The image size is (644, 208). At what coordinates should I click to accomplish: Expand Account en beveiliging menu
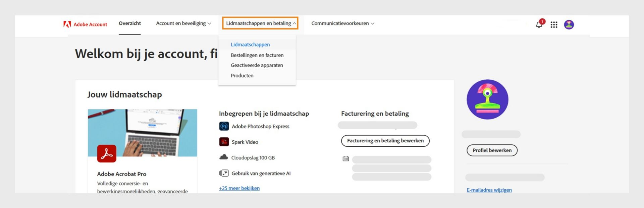(183, 23)
